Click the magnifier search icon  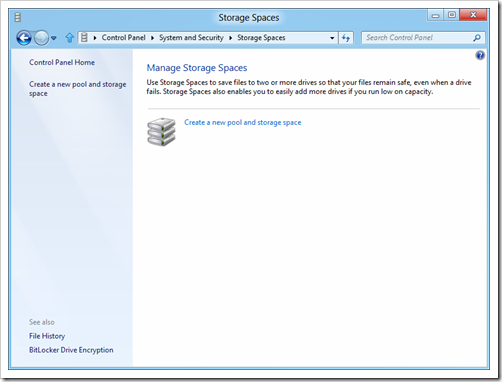[x=477, y=38]
